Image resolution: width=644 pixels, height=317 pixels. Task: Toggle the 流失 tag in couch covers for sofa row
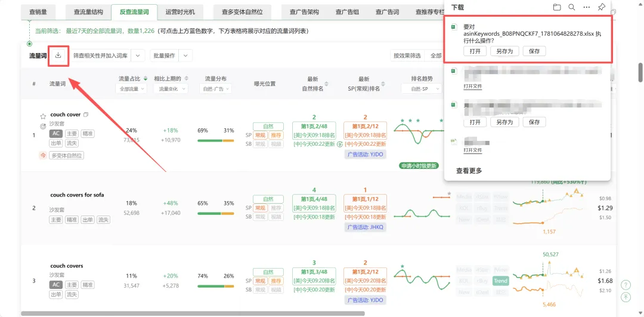pos(103,220)
